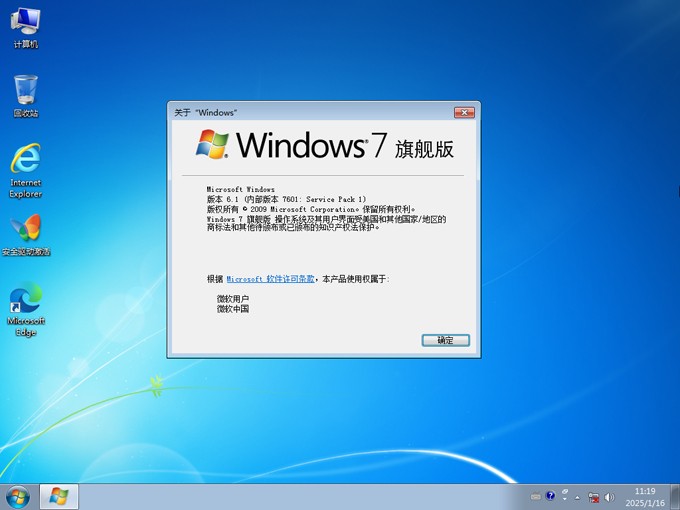680x510 pixels.
Task: Open the Windows Start orb
Action: pos(18,497)
